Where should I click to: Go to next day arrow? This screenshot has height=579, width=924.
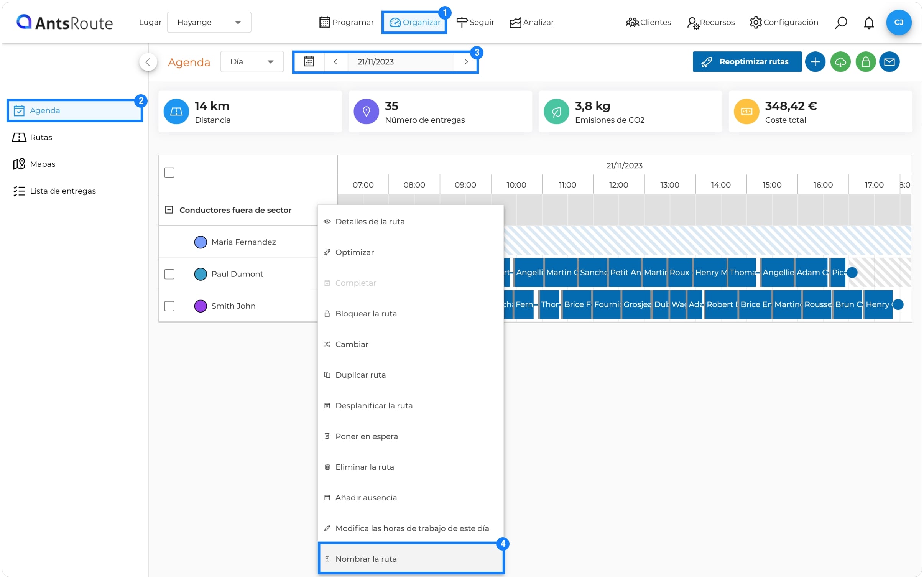(x=466, y=62)
